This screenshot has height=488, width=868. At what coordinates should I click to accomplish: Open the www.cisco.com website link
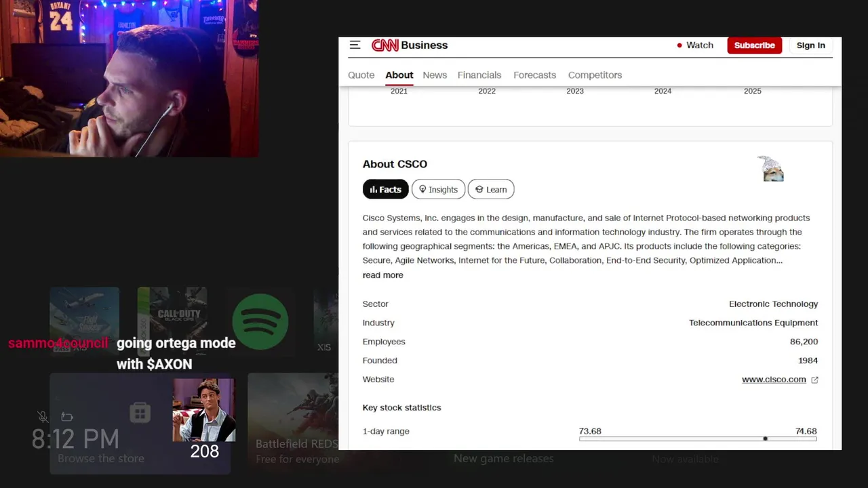pos(774,380)
